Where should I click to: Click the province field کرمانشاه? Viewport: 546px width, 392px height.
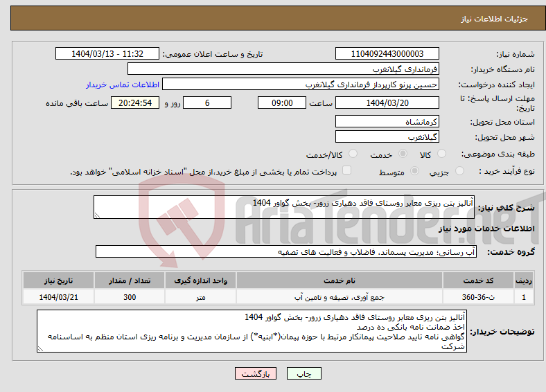click(x=387, y=121)
